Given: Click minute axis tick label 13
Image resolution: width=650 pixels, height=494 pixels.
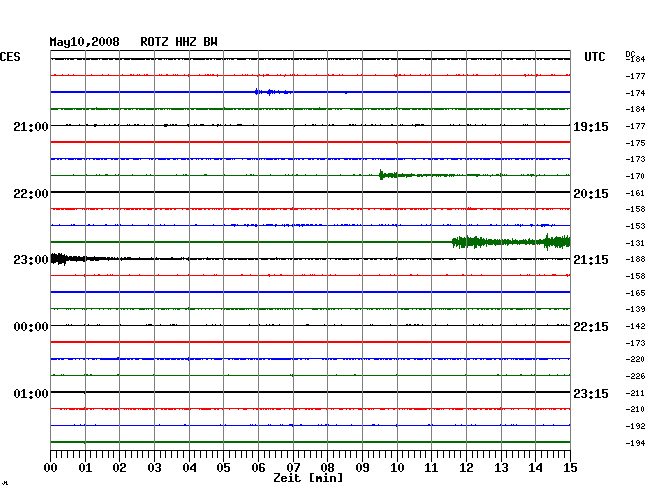Looking at the screenshot, I should point(501,468).
